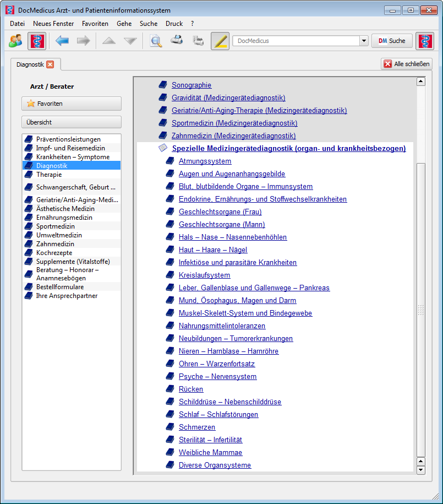Viewport: 443px width, 504px height.
Task: Select Krankheiten – Symptome in sidebar
Action: tap(72, 157)
